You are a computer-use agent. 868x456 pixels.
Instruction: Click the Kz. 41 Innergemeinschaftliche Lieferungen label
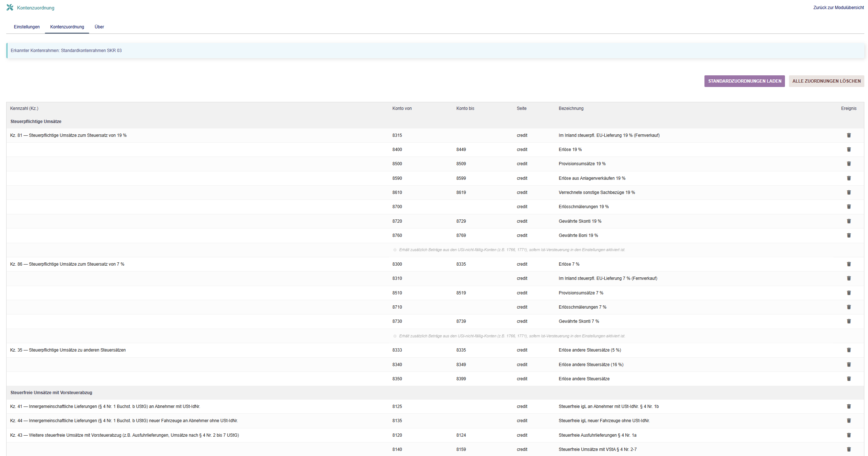pos(105,407)
